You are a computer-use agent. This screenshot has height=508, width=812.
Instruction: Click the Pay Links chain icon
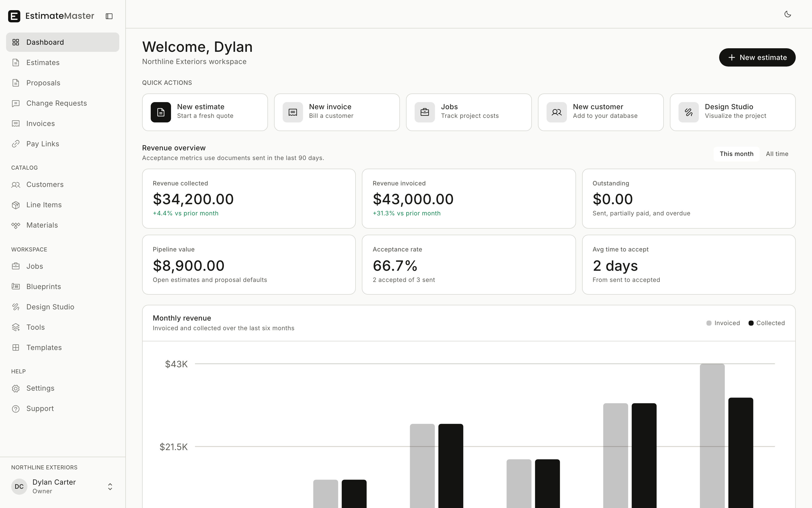point(16,144)
